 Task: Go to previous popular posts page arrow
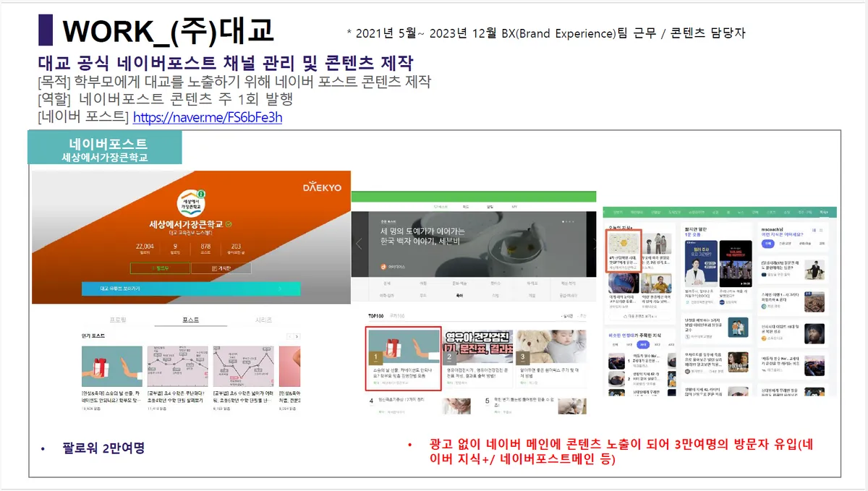click(x=289, y=336)
